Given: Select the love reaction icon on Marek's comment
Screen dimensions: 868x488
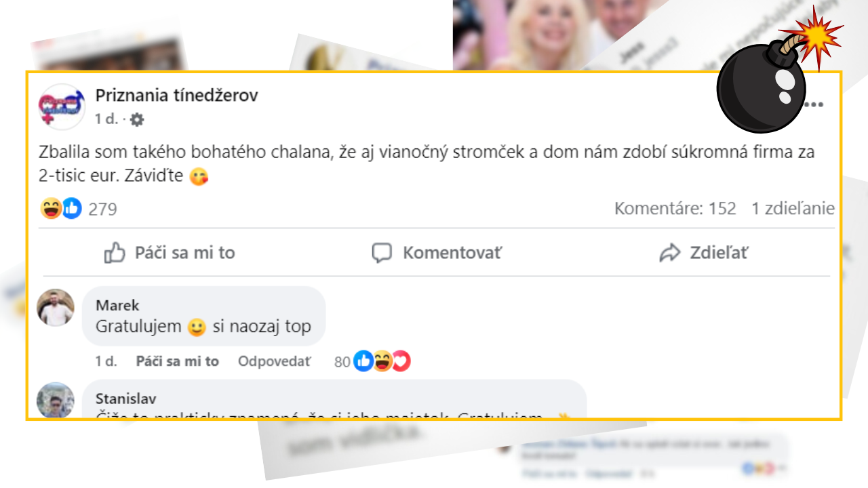Looking at the screenshot, I should pyautogui.click(x=400, y=361).
